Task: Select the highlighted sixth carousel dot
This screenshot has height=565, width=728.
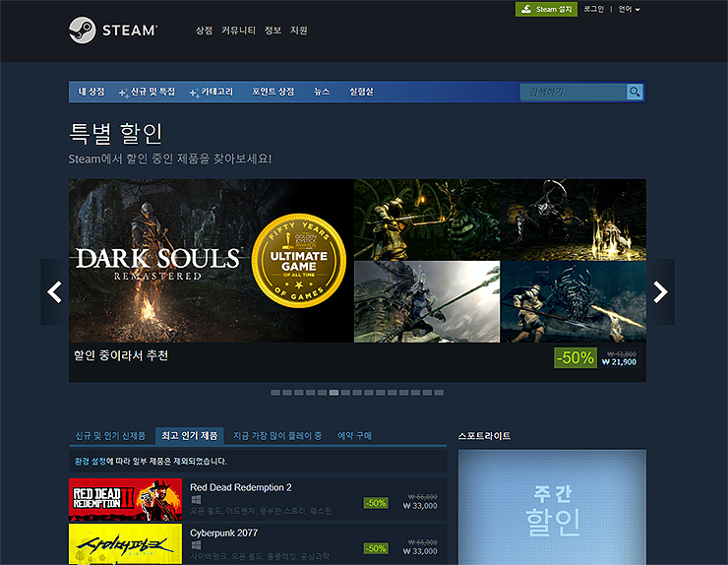Action: click(334, 393)
